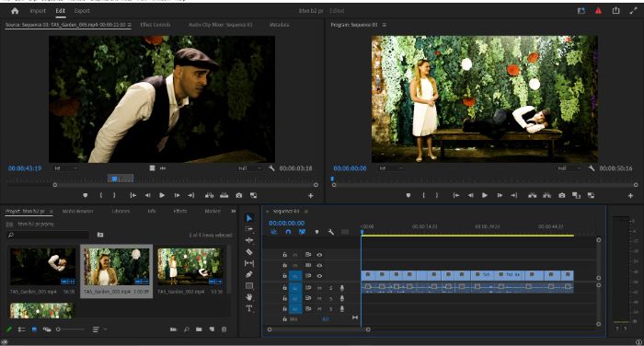The width and height of the screenshot is (644, 346).
Task: Go to In point in Program monitor
Action: click(x=456, y=196)
